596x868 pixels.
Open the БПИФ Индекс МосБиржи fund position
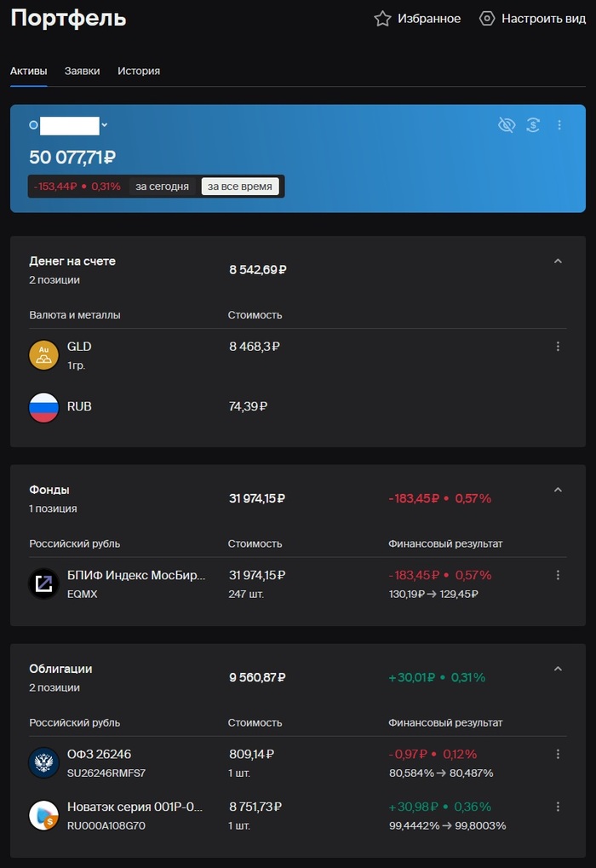pos(136,576)
